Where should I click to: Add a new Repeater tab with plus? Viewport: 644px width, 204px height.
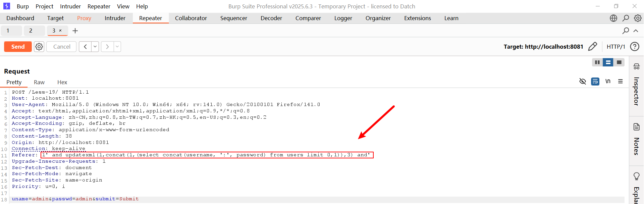point(75,31)
